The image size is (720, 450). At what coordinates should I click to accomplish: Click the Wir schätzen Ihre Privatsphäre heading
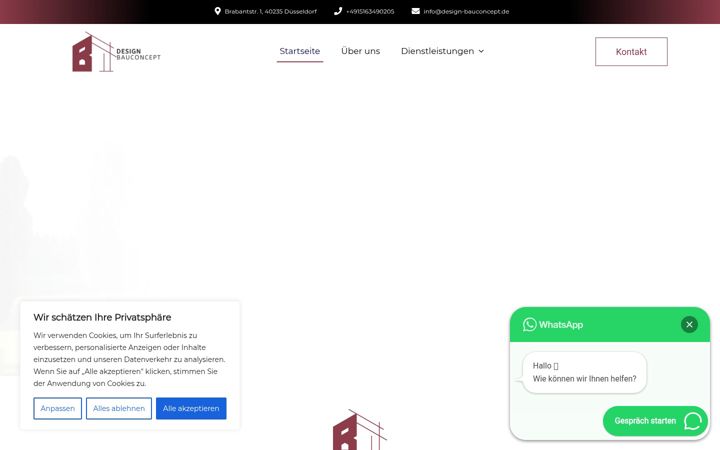[x=102, y=317]
